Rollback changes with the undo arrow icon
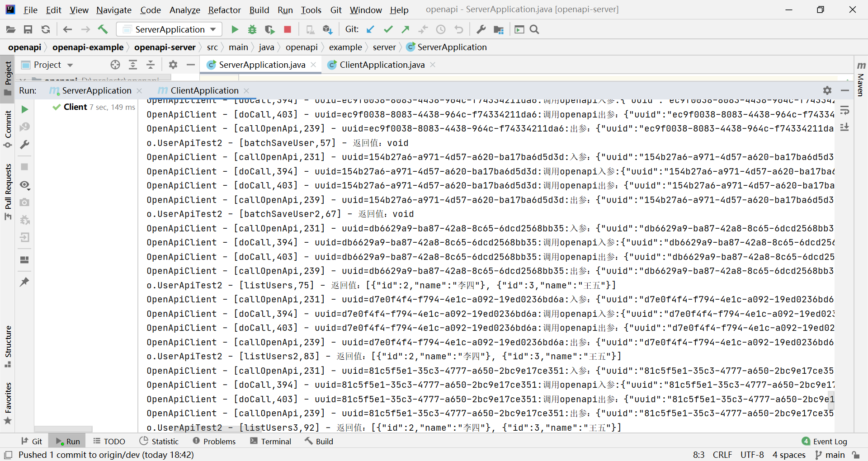 pyautogui.click(x=459, y=29)
